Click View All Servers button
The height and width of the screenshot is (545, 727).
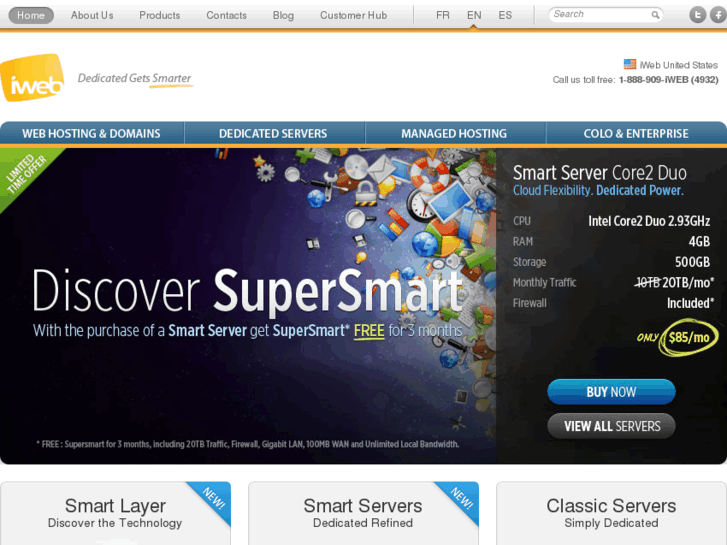611,426
